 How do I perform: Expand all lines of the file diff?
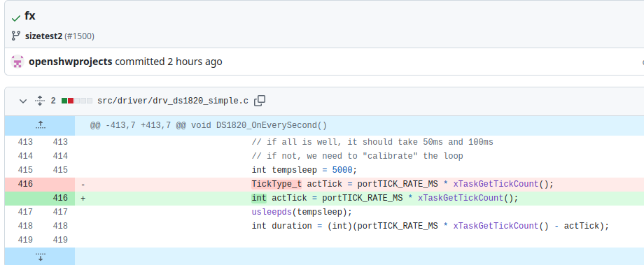click(x=39, y=101)
